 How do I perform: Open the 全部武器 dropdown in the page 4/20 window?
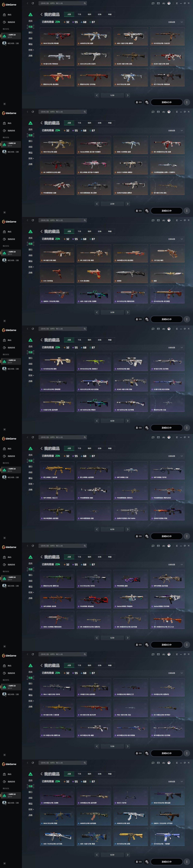pos(176,347)
